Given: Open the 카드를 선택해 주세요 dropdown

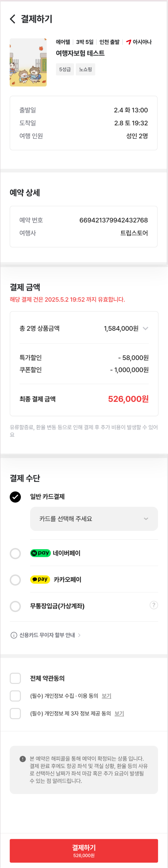Looking at the screenshot, I should tap(94, 519).
